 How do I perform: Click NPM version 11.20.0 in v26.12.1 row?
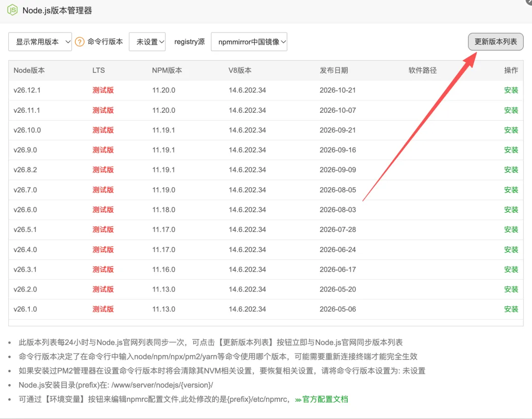(164, 90)
